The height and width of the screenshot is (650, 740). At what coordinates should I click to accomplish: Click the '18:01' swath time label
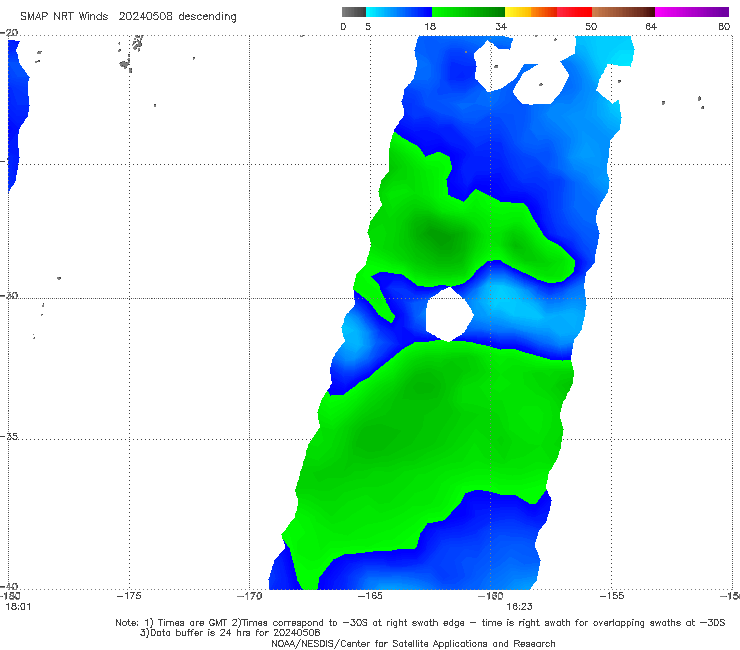pos(18,607)
